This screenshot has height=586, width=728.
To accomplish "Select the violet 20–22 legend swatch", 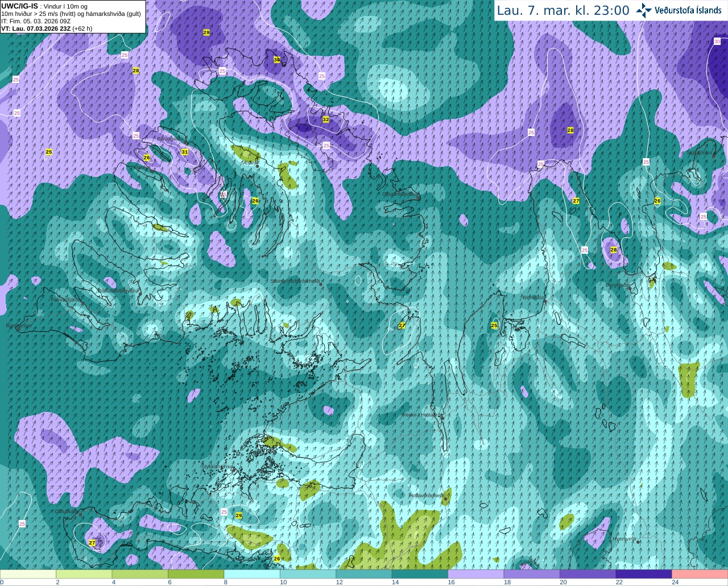I will click(x=588, y=573).
